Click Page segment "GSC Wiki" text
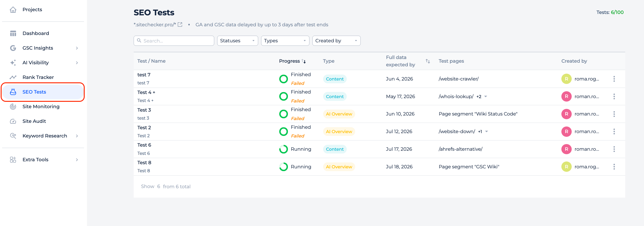 point(469,167)
